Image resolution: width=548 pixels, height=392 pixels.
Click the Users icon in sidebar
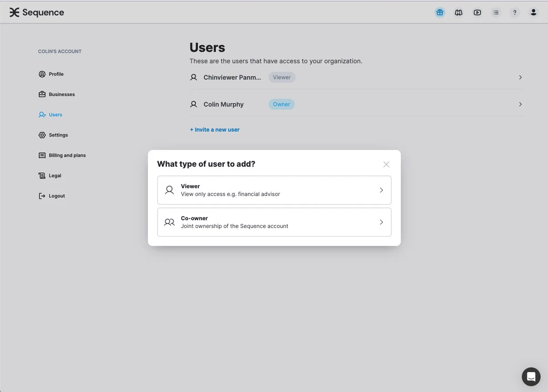point(42,115)
